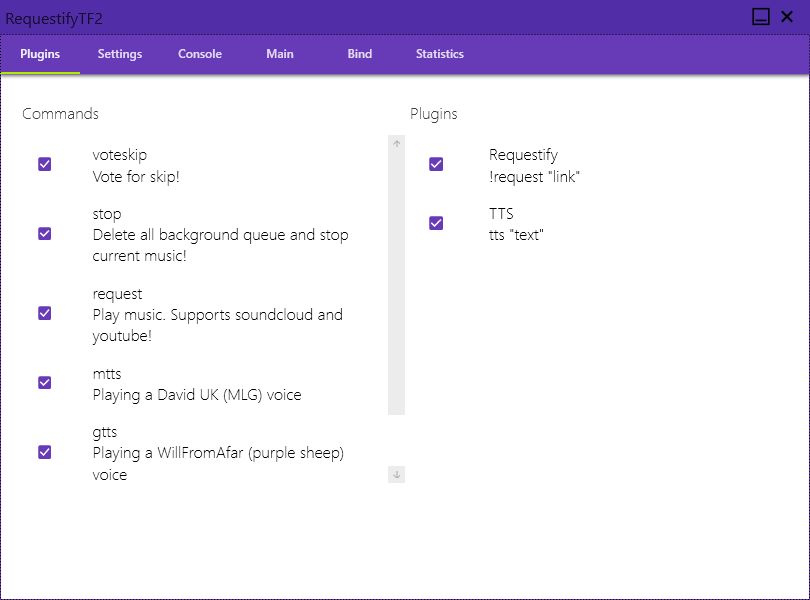Uncheck the voteskip command checkbox

(44, 164)
